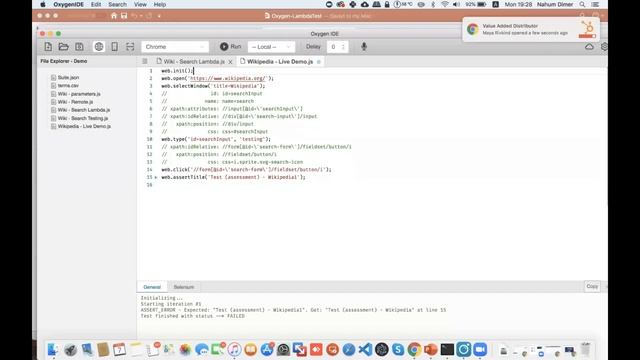Viewport: 640px width, 360px height.
Task: Click the volume icon in menu bar
Action: (456, 4)
